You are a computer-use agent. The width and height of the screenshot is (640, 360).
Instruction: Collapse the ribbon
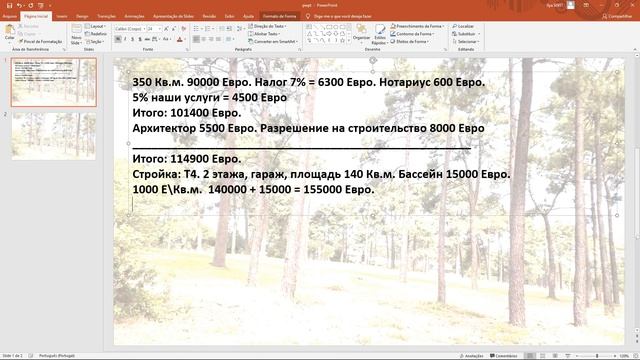point(635,49)
